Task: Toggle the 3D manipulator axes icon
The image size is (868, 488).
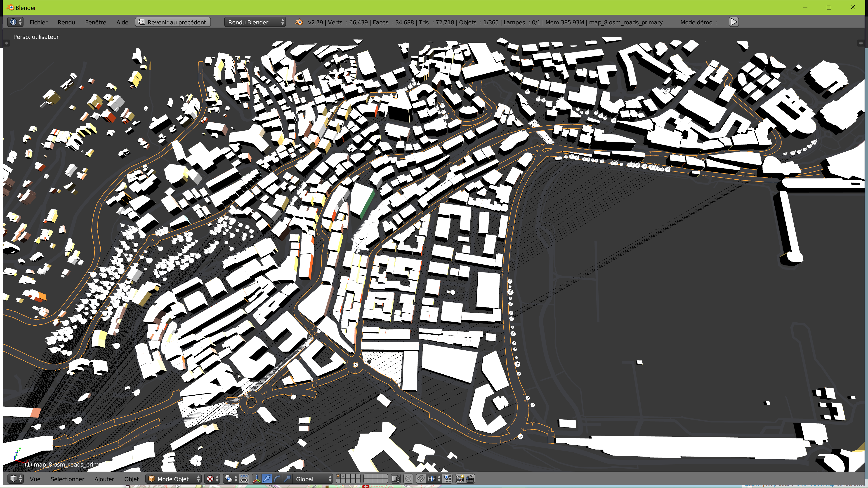Action: pyautogui.click(x=257, y=479)
